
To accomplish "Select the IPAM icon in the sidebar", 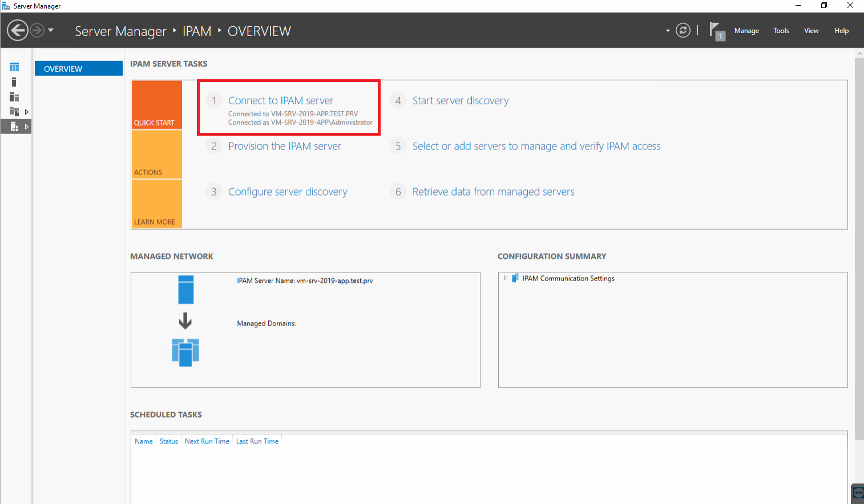I will [14, 127].
